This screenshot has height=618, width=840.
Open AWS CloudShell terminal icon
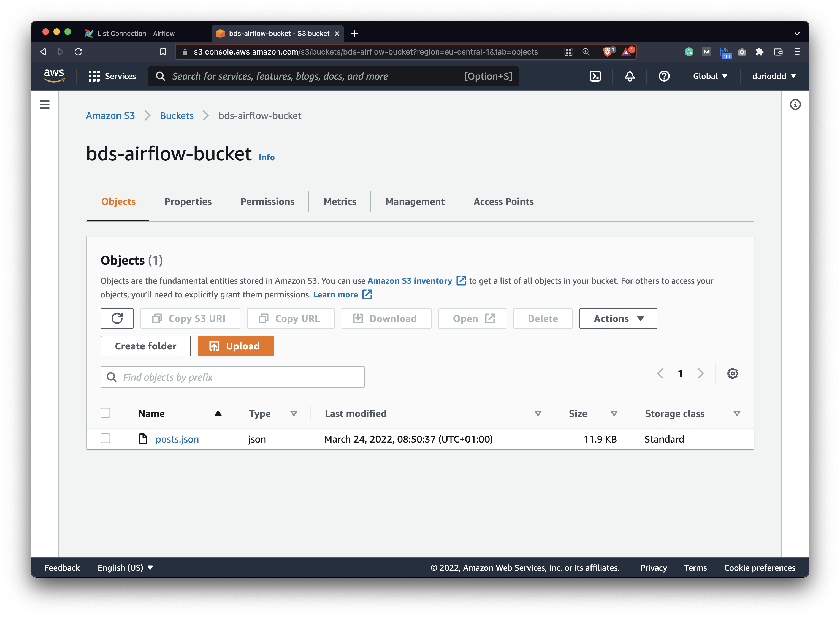595,76
